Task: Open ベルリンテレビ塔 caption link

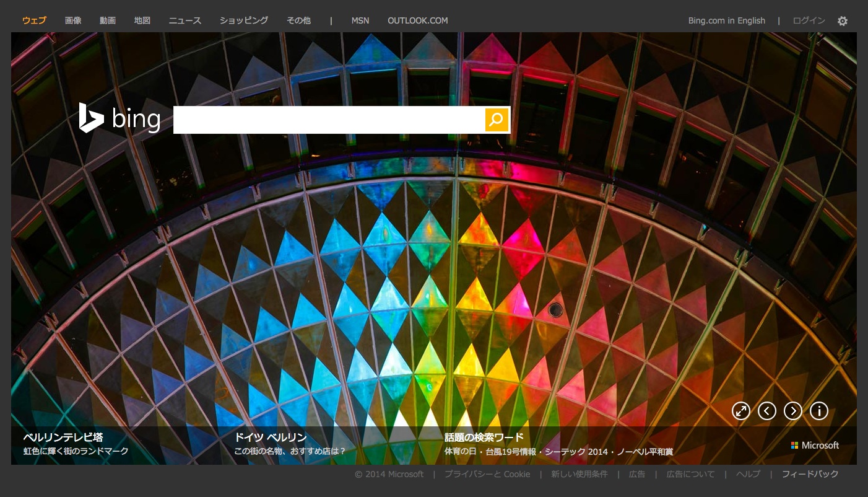Action: [63, 438]
